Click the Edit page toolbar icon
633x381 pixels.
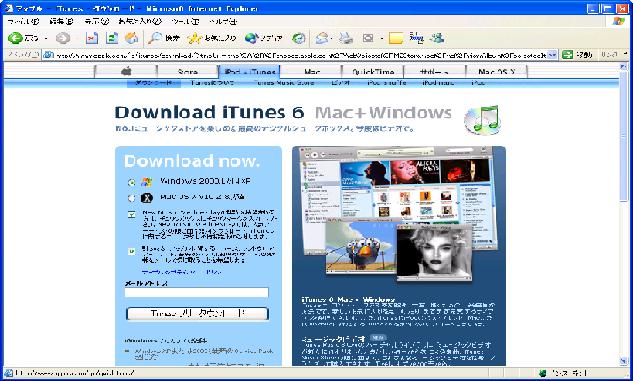368,38
